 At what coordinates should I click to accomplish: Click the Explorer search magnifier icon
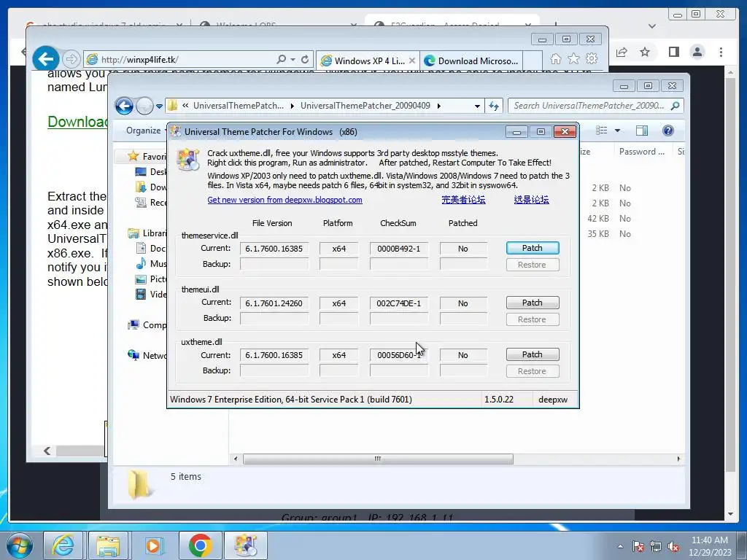(675, 106)
